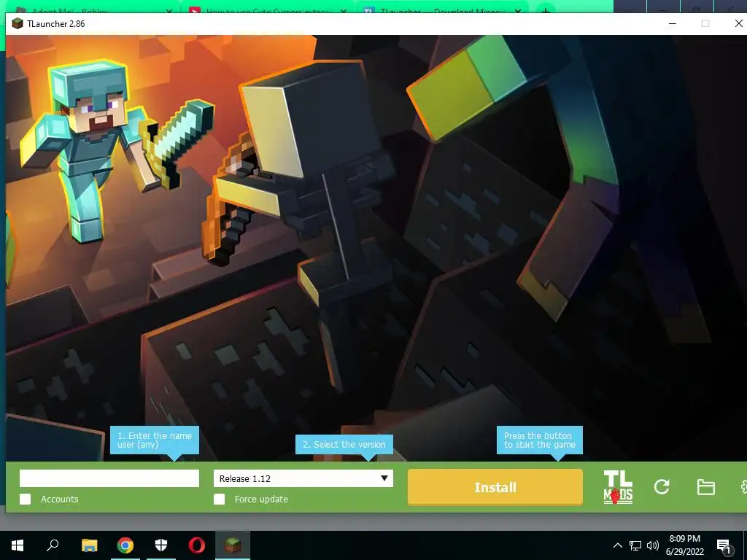
Task: Click the TLauncher title bar icon
Action: pyautogui.click(x=18, y=24)
